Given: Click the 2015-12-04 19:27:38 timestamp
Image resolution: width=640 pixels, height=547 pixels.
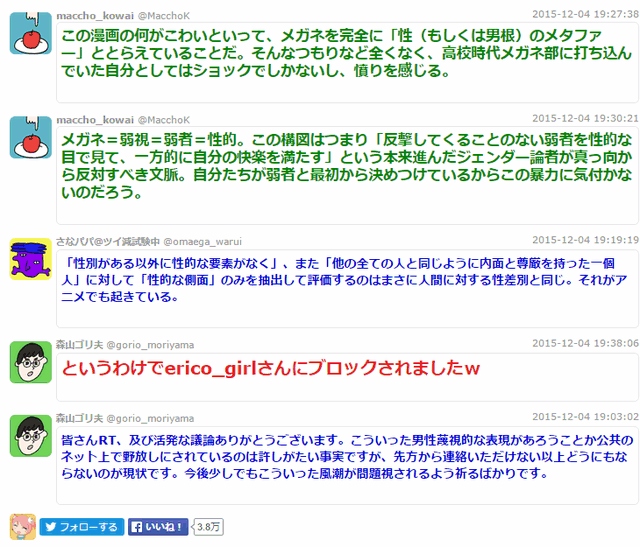Looking at the screenshot, I should coord(583,14).
